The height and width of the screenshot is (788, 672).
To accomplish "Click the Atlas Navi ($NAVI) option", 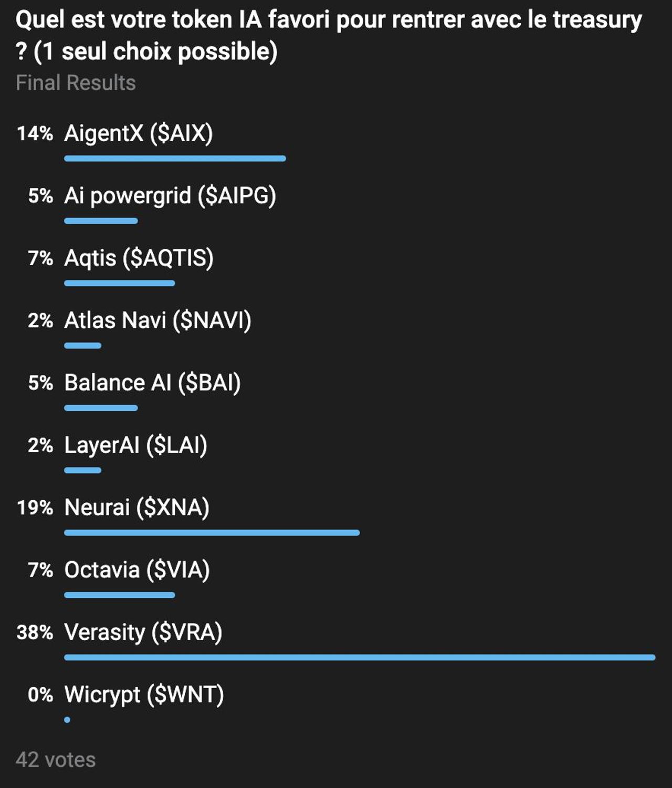I will click(157, 320).
